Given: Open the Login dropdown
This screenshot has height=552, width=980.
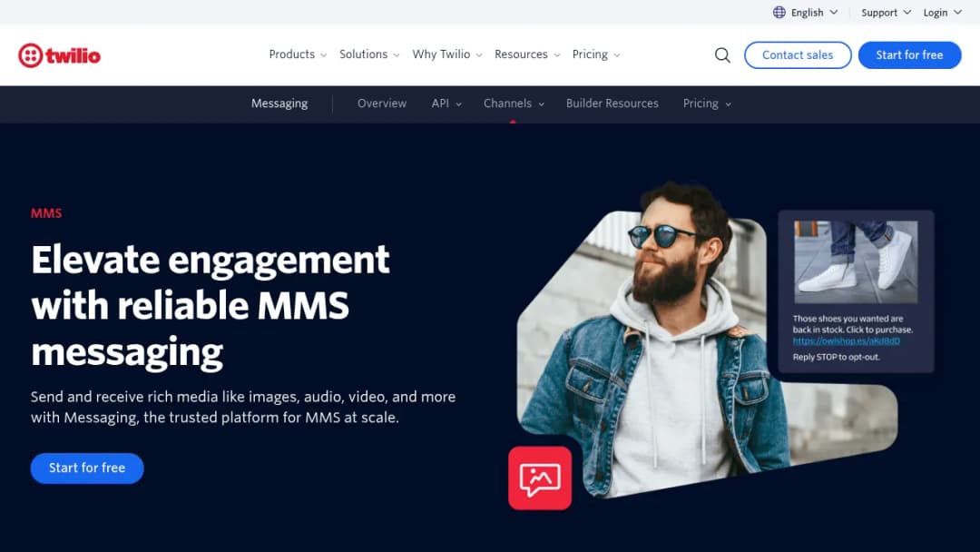Looking at the screenshot, I should pyautogui.click(x=942, y=13).
